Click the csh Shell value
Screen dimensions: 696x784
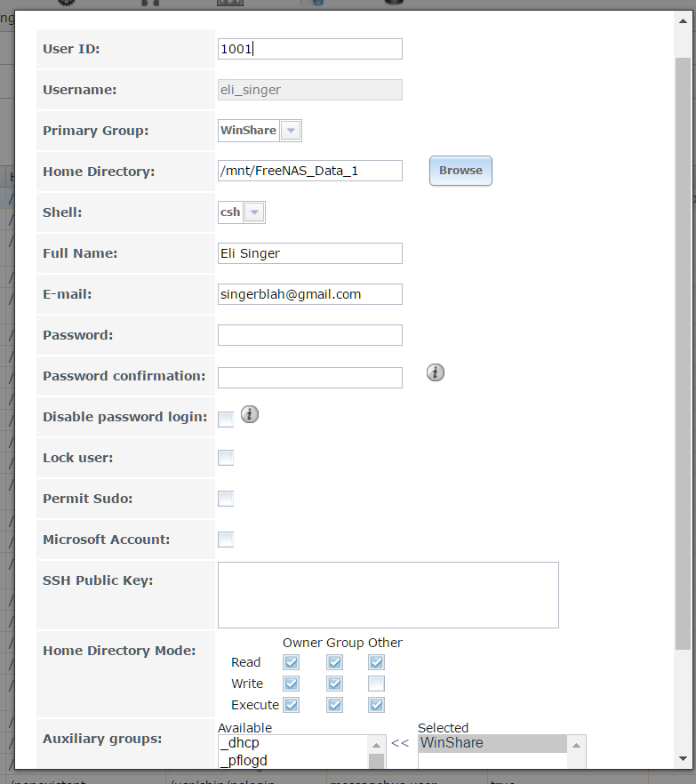click(230, 212)
